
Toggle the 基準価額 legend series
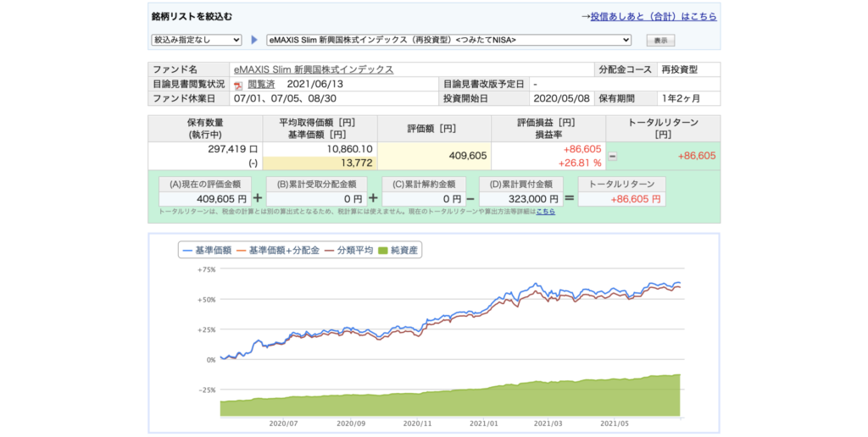pos(207,251)
